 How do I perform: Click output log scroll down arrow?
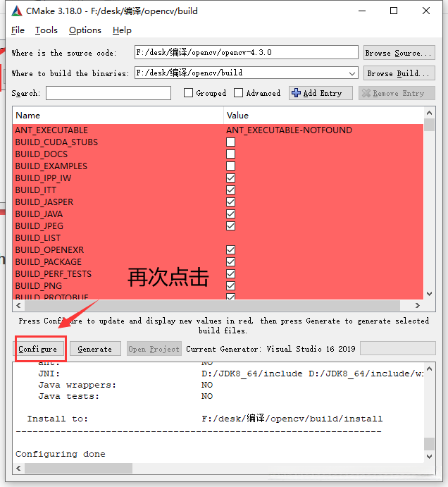430,456
